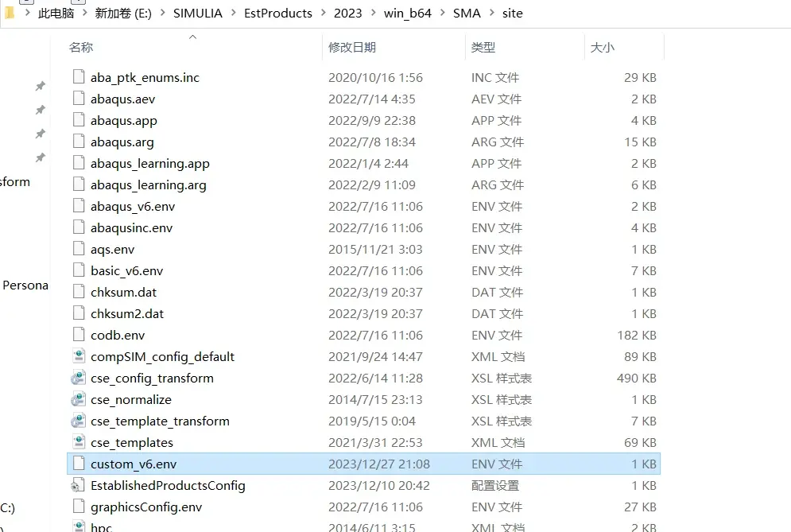
Task: Open EstProducts from the address path
Action: pos(278,14)
